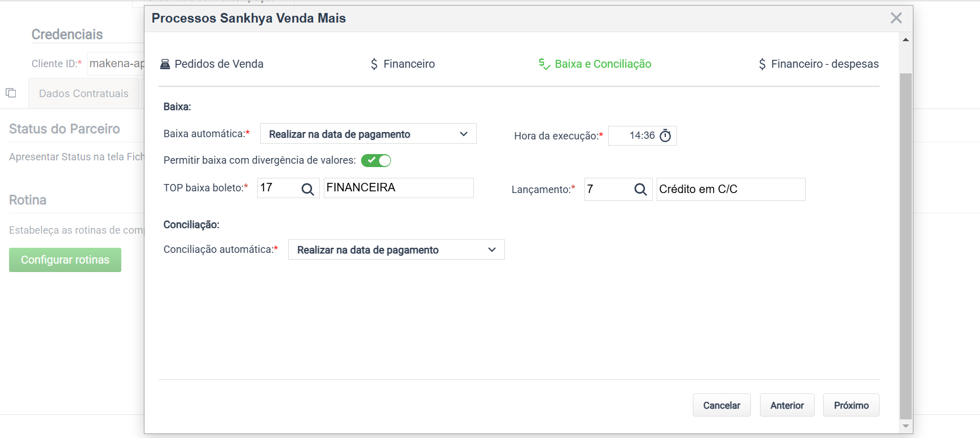Screen dimensions: 980x438
Task: Click the dialog vertical scrollbar thumb
Action: [906, 247]
